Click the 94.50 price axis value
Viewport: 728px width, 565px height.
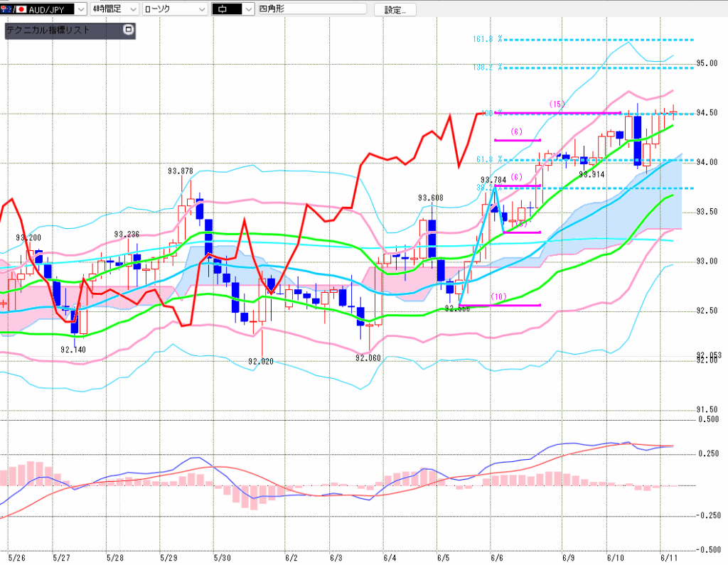707,113
